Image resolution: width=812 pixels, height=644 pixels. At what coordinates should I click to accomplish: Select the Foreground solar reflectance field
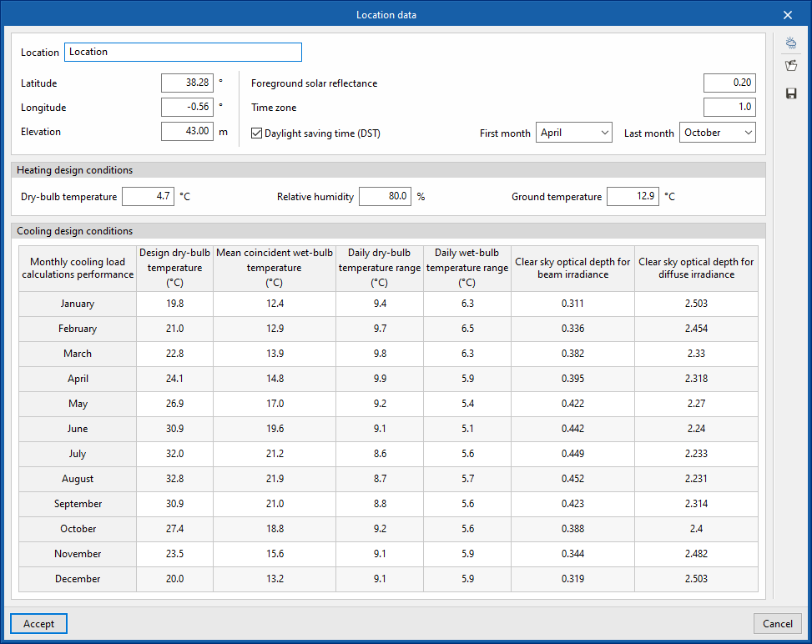point(729,83)
